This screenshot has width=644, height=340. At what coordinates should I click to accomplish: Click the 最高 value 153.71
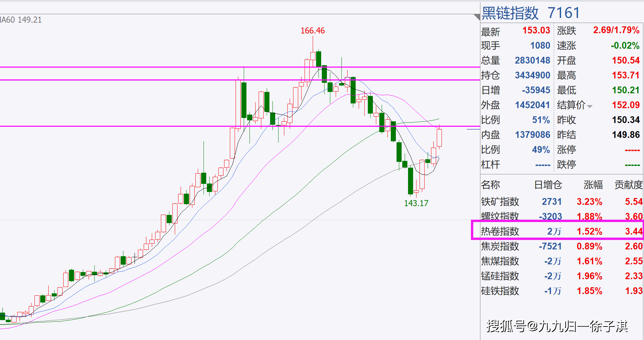pyautogui.click(x=626, y=75)
